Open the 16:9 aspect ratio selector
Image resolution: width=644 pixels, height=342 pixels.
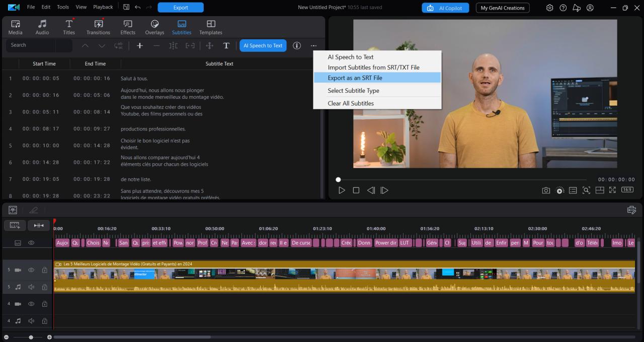click(627, 190)
